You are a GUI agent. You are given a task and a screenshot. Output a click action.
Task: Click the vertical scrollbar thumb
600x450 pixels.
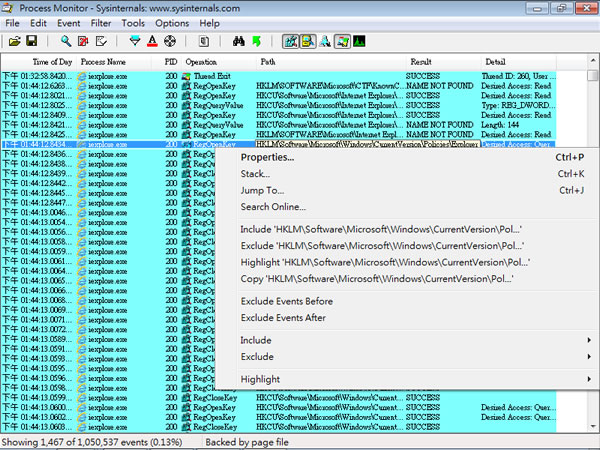point(593,75)
